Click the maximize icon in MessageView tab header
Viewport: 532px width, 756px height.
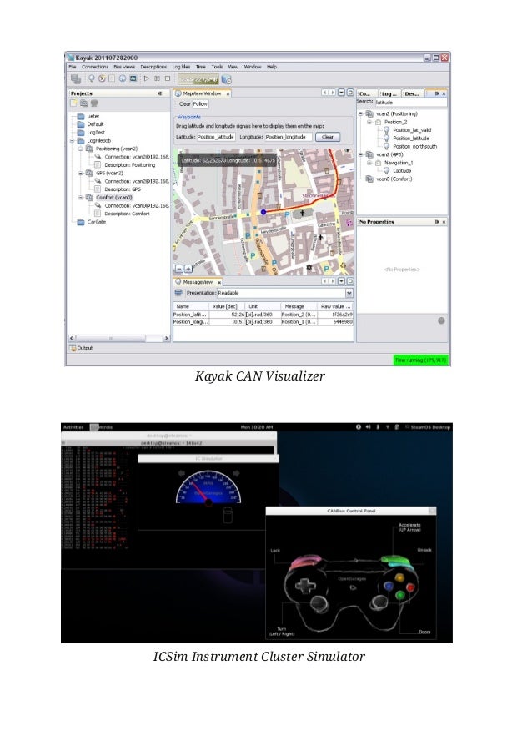pyautogui.click(x=350, y=280)
